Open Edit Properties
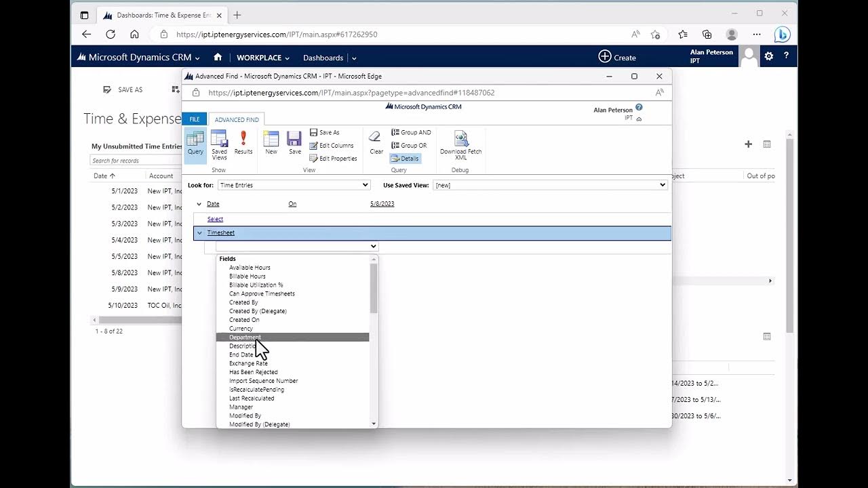The image size is (868, 488). (x=333, y=159)
